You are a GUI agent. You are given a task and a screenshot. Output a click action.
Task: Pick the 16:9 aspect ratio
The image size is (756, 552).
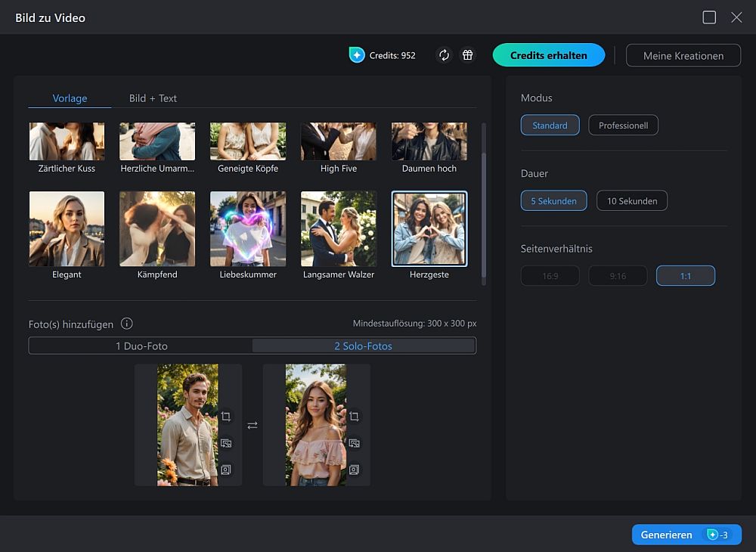click(x=550, y=276)
